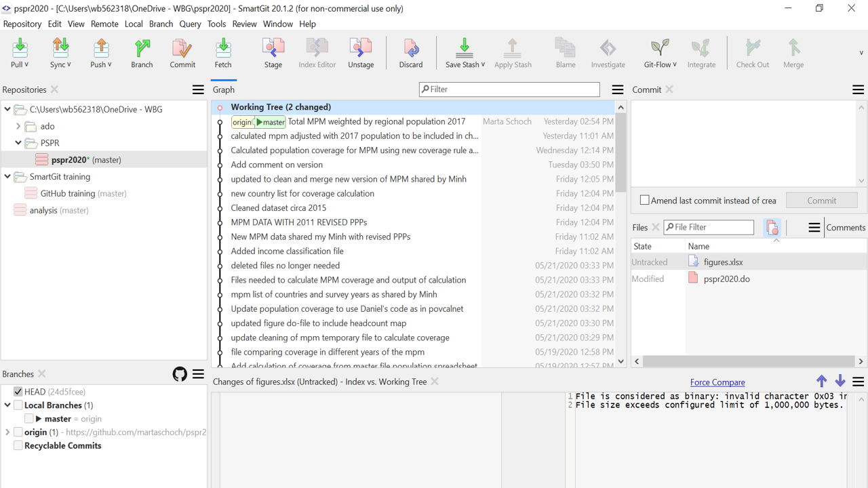The width and height of the screenshot is (868, 488).
Task: Click the Git-Flow toolbar icon
Action: (660, 48)
